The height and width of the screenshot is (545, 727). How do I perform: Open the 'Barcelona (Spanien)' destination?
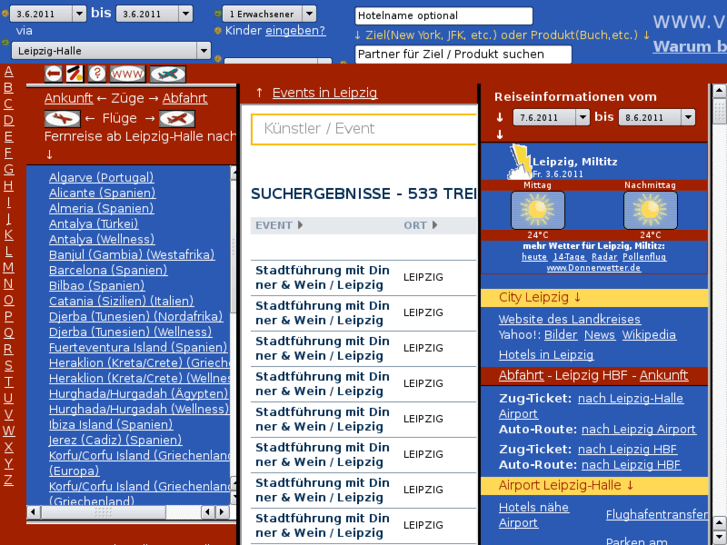point(108,270)
